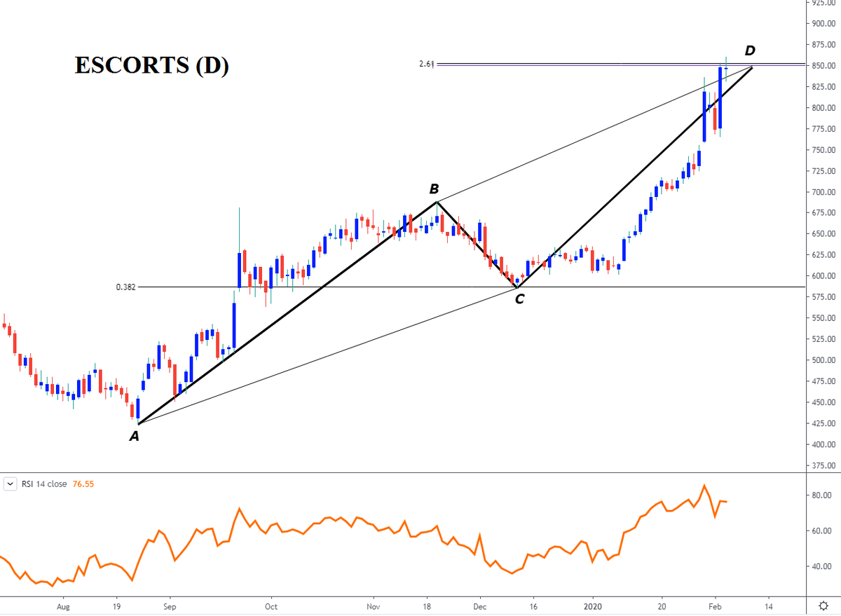This screenshot has width=841, height=616.
Task: Click the point D label
Action: click(750, 50)
